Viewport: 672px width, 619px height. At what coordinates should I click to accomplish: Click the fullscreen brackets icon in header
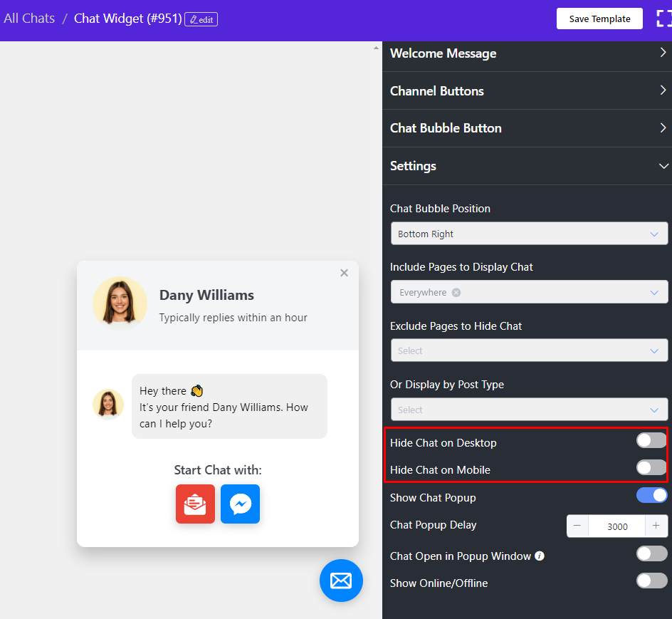[664, 19]
